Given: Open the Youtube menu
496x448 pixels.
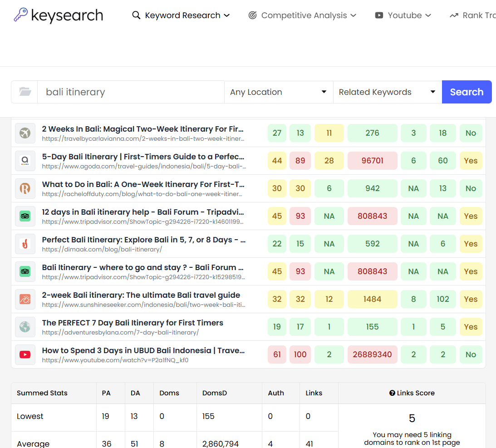Looking at the screenshot, I should tap(403, 15).
